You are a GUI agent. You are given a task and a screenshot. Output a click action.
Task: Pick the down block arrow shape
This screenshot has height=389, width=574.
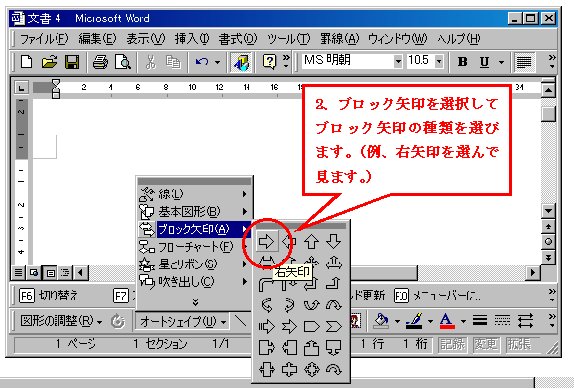[333, 242]
